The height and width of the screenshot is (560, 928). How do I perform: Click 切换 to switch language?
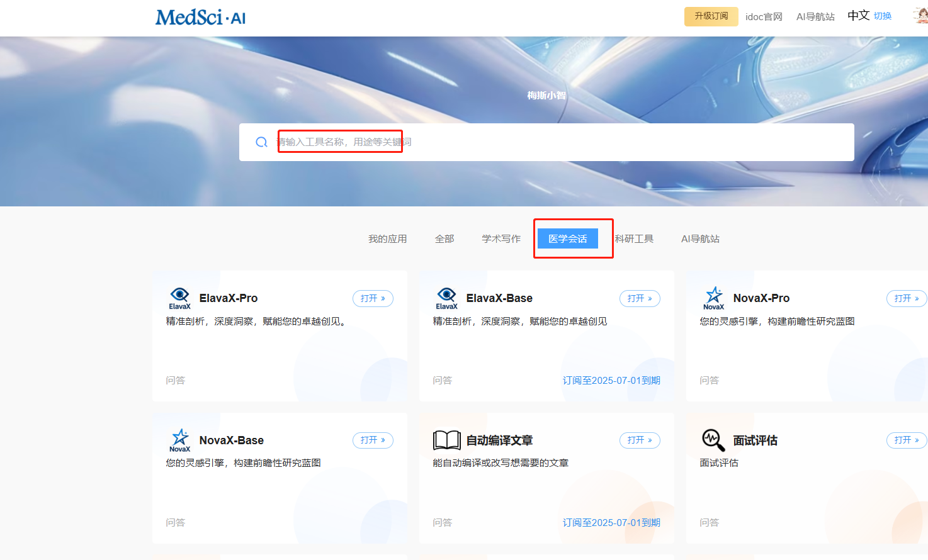[x=883, y=16]
